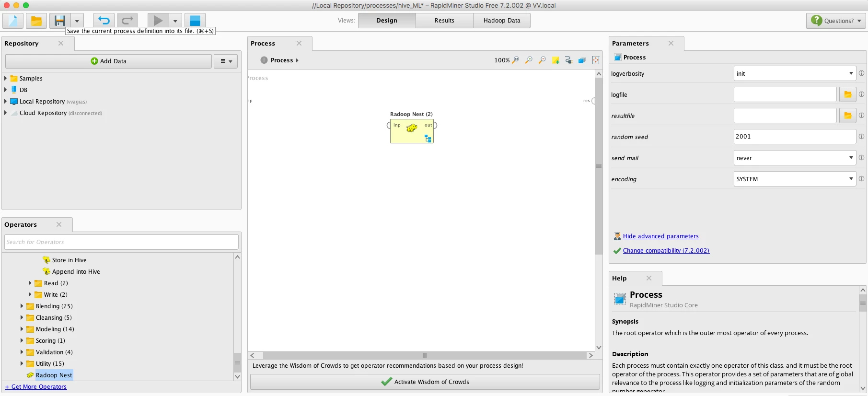Click the Search for Operators field
This screenshot has height=396, width=868.
click(x=121, y=242)
